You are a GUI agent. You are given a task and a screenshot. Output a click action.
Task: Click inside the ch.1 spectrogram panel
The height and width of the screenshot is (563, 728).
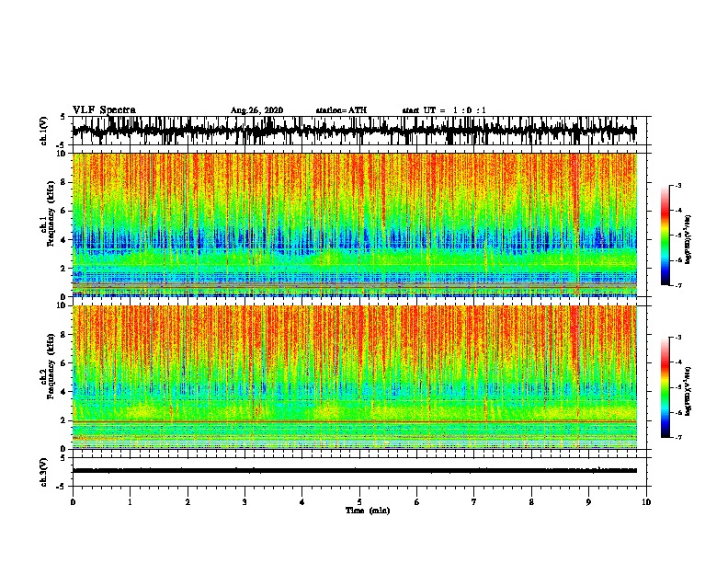click(355, 224)
